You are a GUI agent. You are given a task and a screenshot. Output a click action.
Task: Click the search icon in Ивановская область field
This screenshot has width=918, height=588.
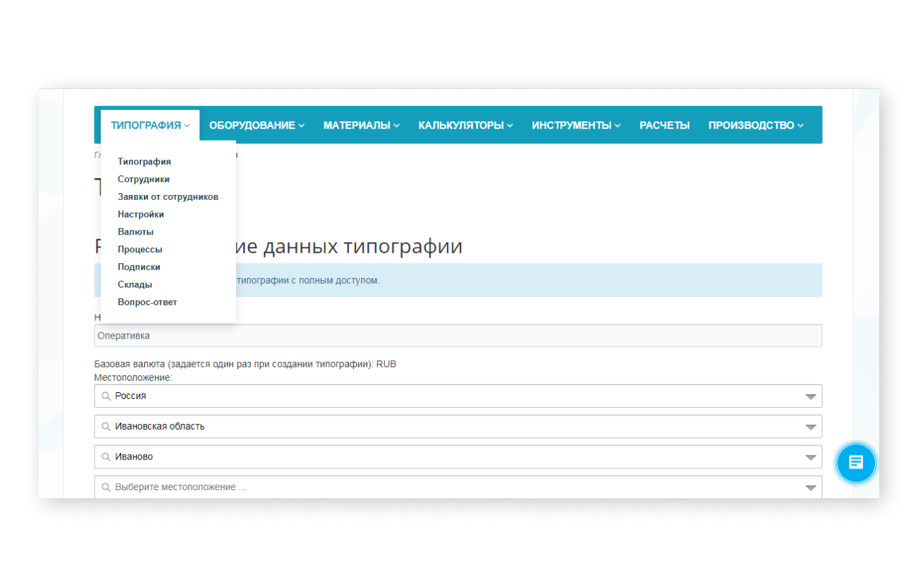click(x=106, y=426)
